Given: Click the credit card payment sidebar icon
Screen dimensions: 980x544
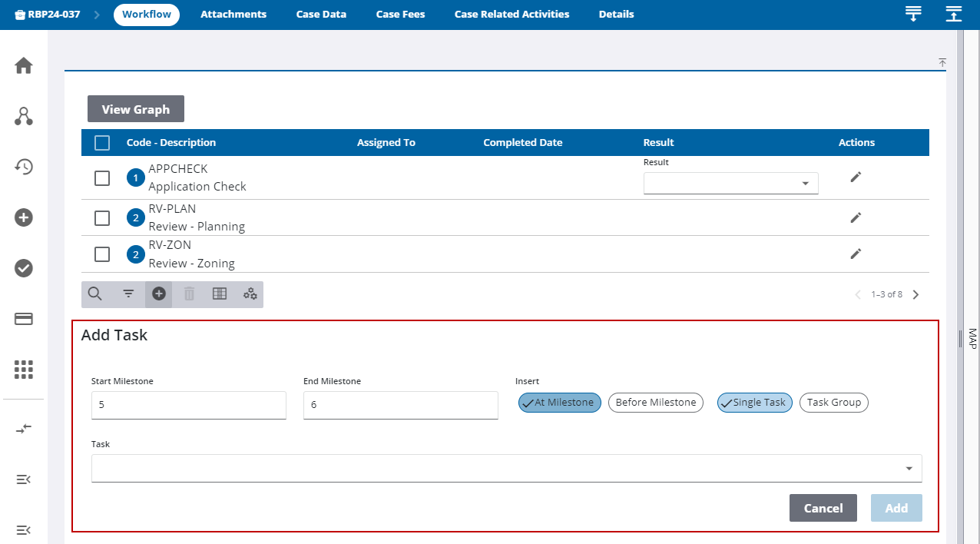Looking at the screenshot, I should [x=24, y=319].
